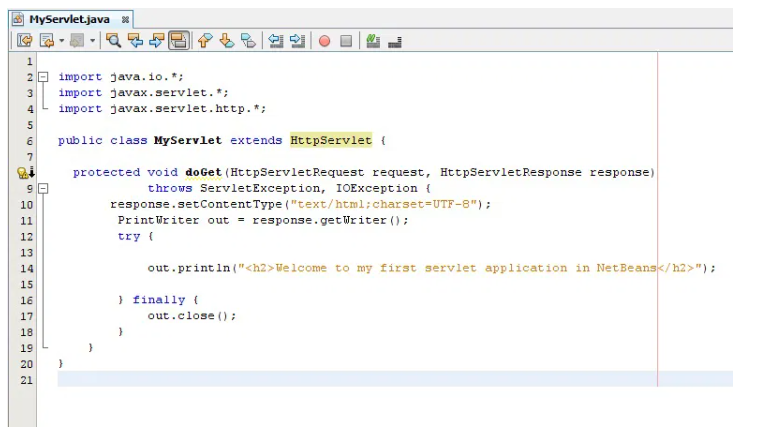
Task: Jump to Next Bookmark icon
Action: 226,41
